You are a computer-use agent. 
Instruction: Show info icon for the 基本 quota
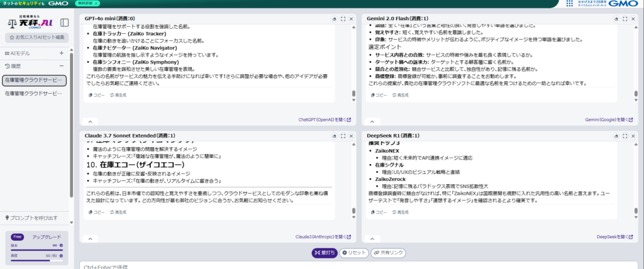click(x=61, y=245)
